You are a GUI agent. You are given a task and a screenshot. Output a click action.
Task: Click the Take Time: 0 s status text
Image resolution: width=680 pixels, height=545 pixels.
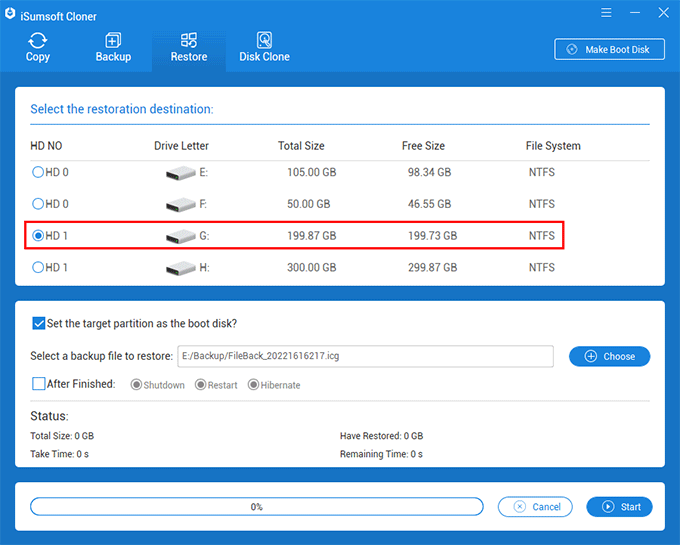point(59,454)
